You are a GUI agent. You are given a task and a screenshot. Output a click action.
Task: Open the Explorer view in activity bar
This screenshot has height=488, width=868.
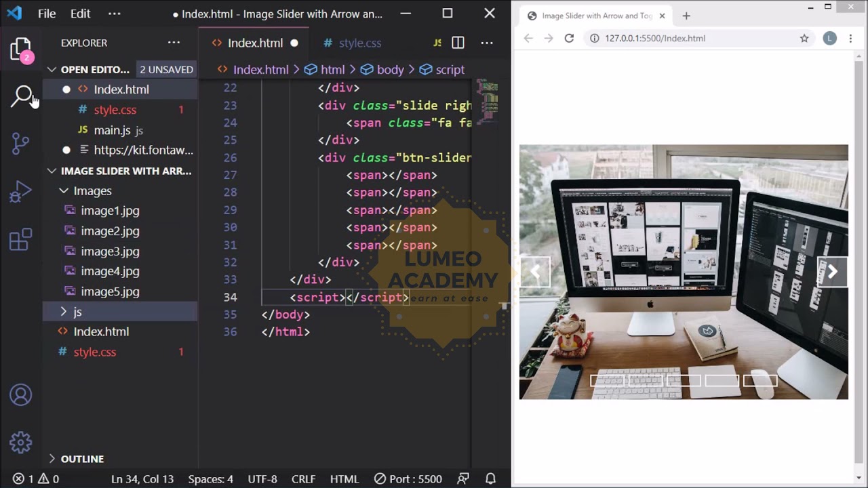click(21, 50)
